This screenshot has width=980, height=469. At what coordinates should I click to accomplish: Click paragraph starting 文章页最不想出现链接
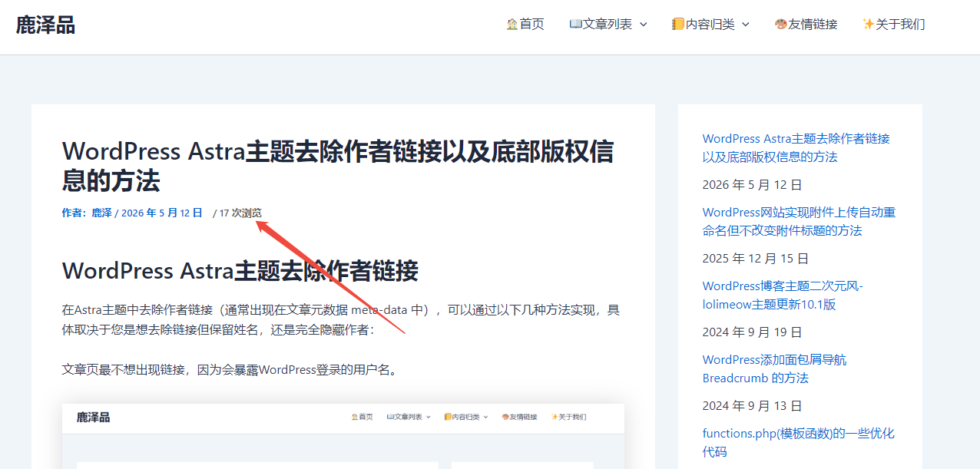(231, 370)
